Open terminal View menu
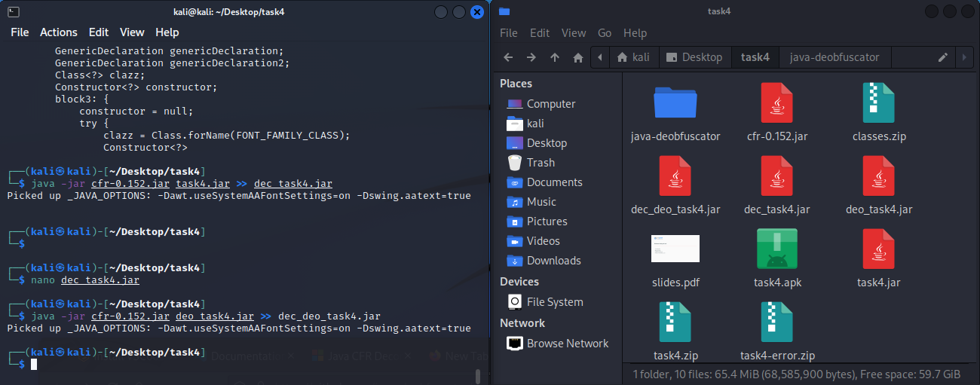The width and height of the screenshot is (980, 385). (132, 32)
